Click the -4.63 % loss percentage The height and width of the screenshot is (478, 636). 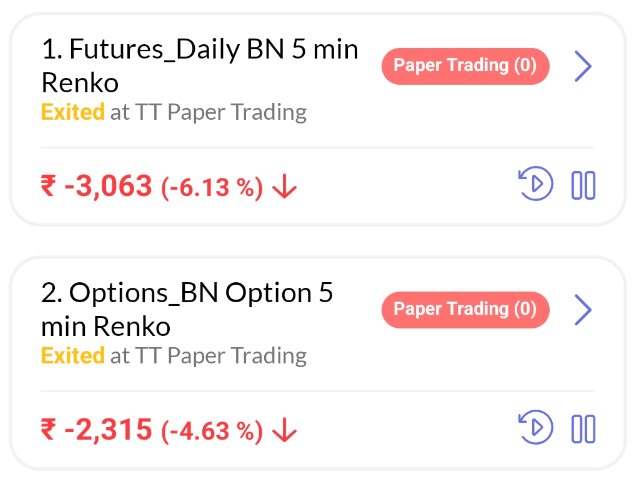click(x=212, y=431)
